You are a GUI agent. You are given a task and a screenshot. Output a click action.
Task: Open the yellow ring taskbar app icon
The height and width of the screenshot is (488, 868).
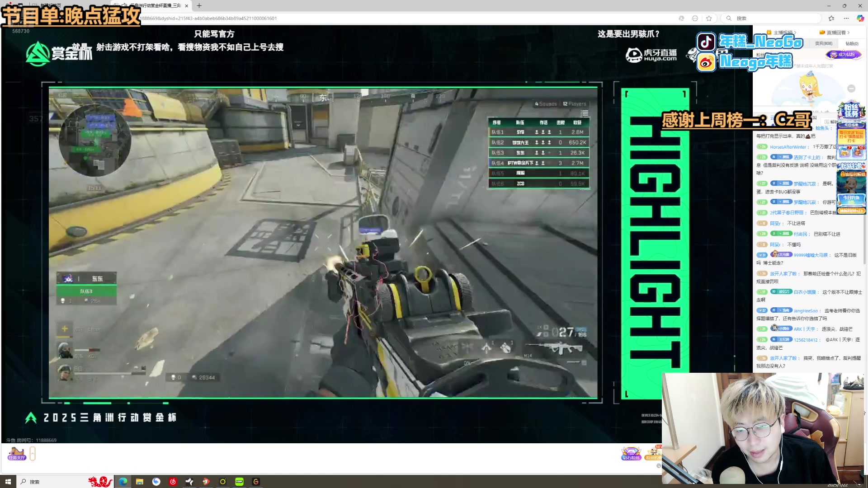tap(223, 482)
